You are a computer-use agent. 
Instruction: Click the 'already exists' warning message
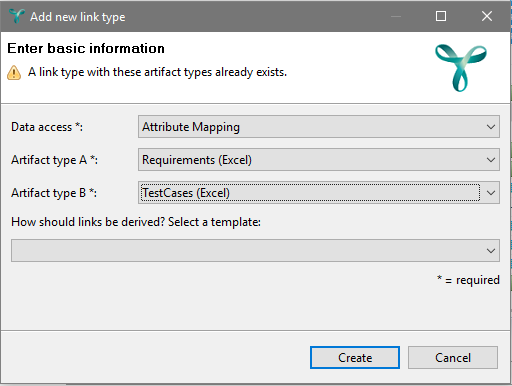[157, 72]
